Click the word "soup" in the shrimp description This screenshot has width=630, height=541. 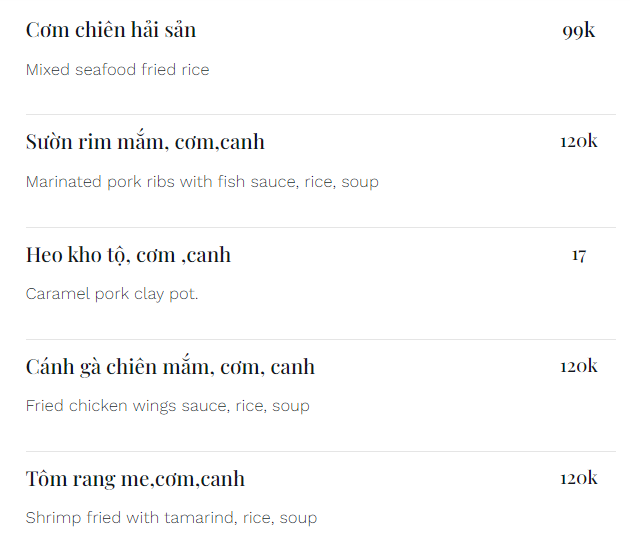(298, 518)
